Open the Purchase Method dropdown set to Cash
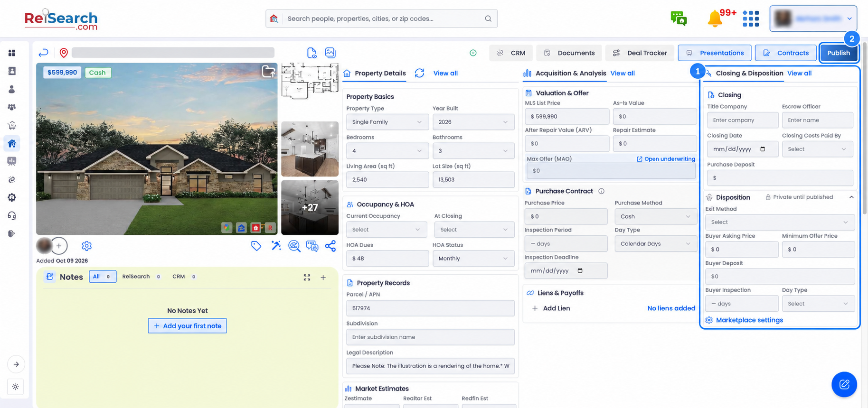Image resolution: width=868 pixels, height=408 pixels. point(655,216)
